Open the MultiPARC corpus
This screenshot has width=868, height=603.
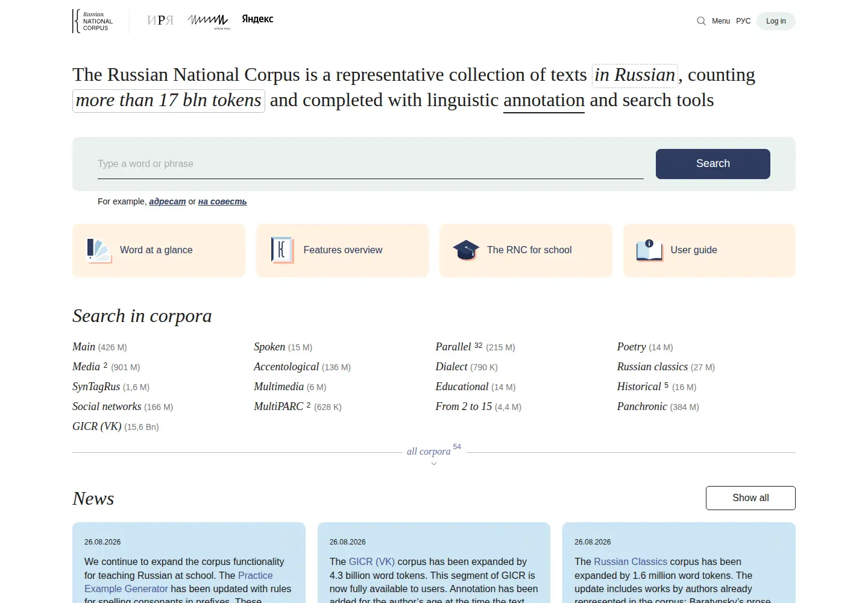pyautogui.click(x=278, y=406)
